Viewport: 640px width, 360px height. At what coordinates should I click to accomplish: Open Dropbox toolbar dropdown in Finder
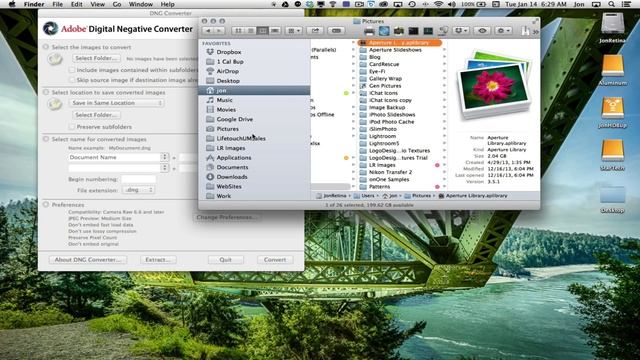(461, 31)
